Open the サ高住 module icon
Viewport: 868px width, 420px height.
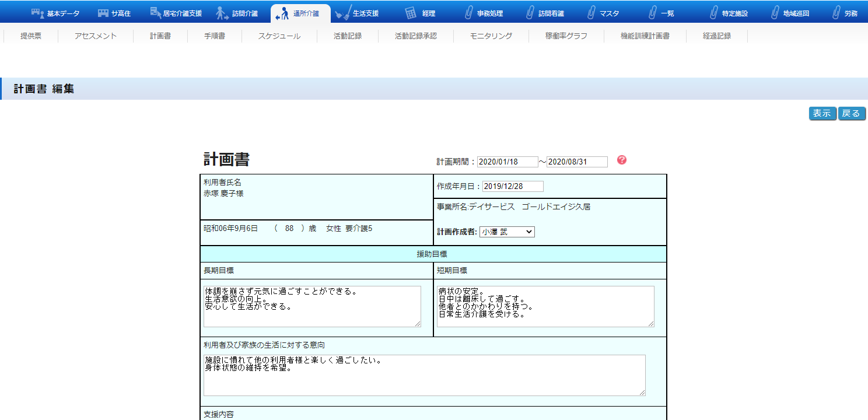[x=103, y=13]
